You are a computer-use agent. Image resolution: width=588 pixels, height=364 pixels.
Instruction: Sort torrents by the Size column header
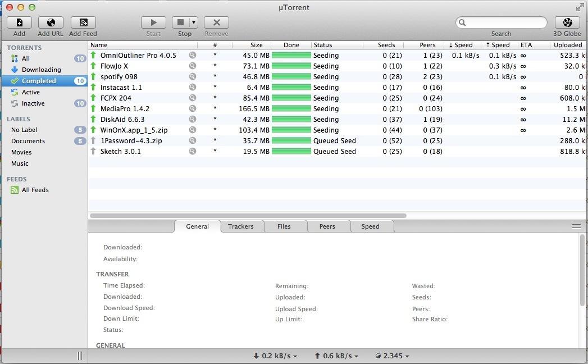(252, 45)
